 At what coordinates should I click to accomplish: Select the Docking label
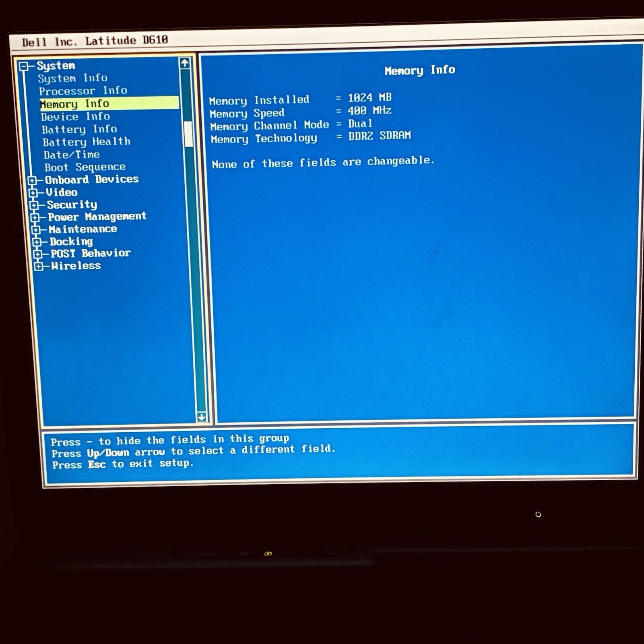71,242
